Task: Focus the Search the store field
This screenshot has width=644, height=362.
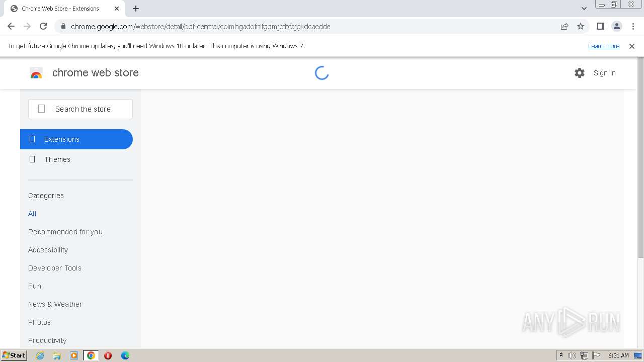Action: [80, 109]
